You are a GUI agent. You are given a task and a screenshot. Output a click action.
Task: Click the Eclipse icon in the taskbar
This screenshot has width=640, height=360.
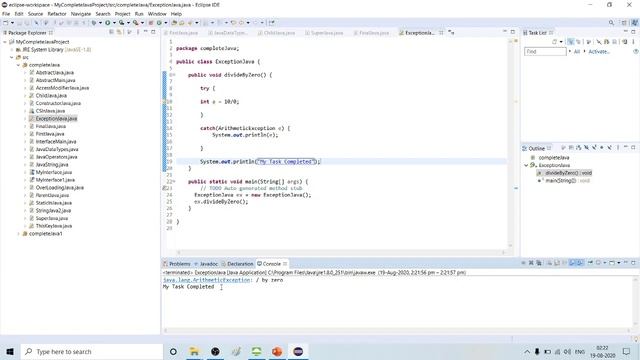(298, 351)
